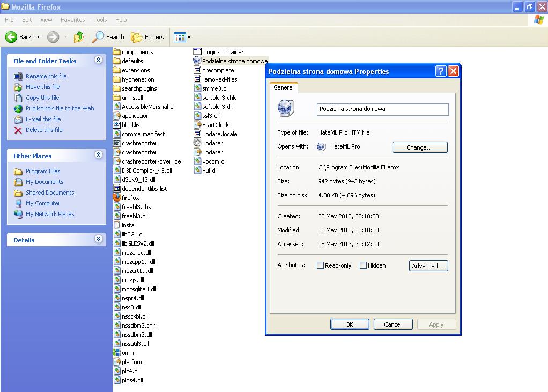548x392 pixels.
Task: Toggle the Hidden checkbox
Action: click(363, 265)
